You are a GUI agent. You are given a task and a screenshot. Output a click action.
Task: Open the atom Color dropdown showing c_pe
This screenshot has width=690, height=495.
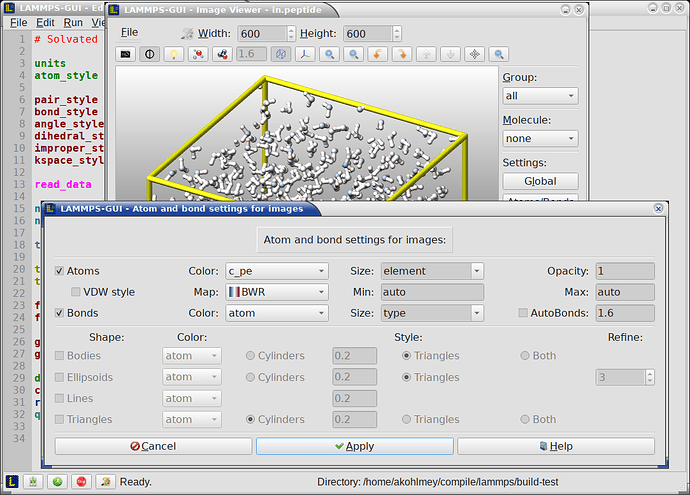point(277,271)
